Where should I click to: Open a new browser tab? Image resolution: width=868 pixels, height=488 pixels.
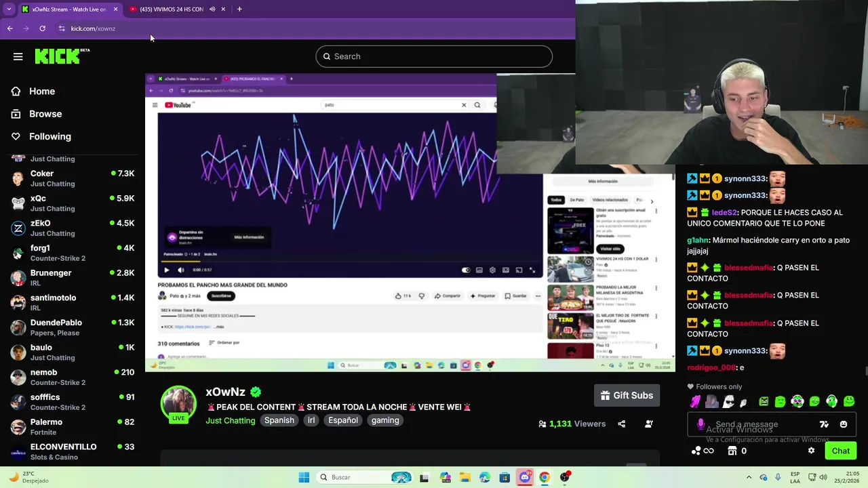click(x=239, y=9)
